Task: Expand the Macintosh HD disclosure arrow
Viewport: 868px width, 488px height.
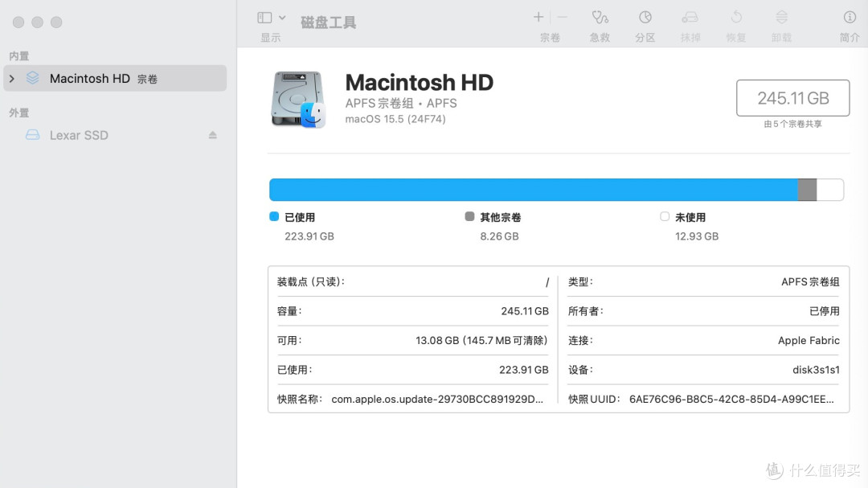Action: pyautogui.click(x=11, y=79)
